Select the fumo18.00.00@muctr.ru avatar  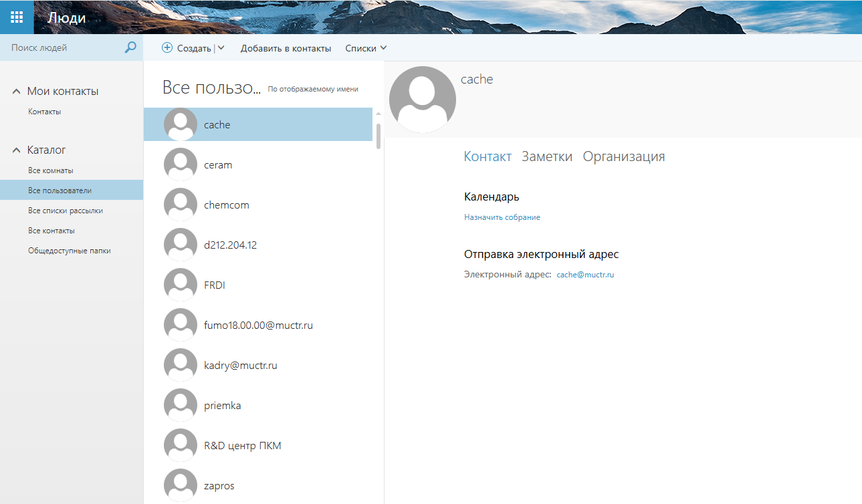(181, 325)
